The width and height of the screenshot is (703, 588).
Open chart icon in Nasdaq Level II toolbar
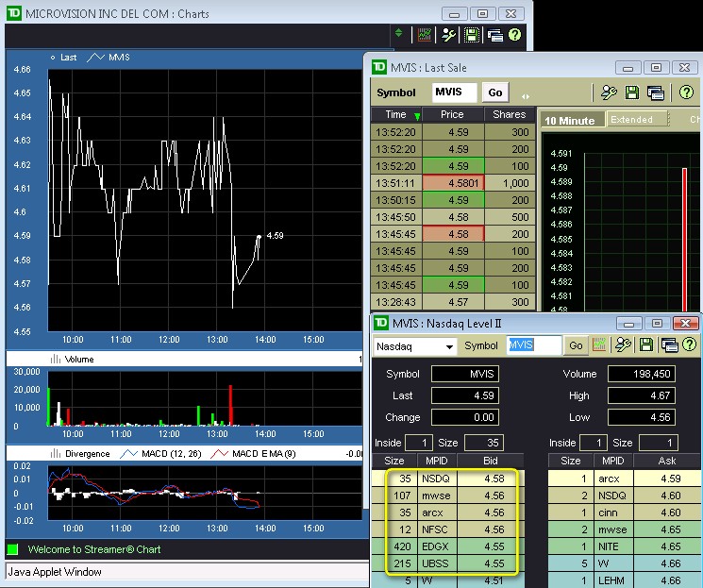click(599, 344)
